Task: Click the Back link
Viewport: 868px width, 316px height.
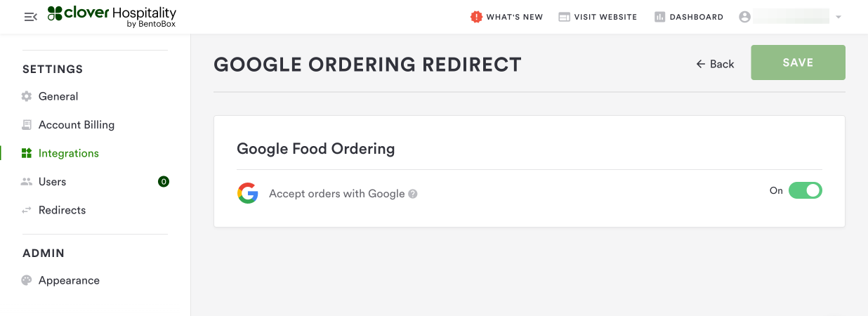Action: (x=715, y=64)
